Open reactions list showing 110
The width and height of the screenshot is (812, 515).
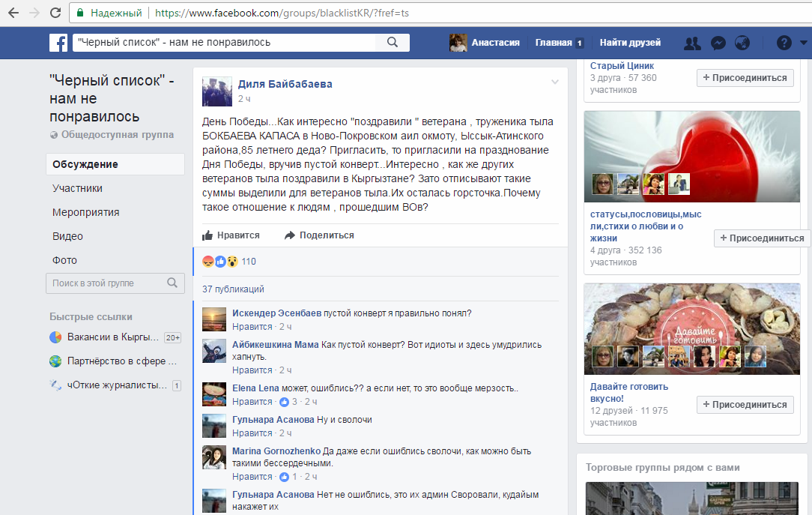coord(249,262)
